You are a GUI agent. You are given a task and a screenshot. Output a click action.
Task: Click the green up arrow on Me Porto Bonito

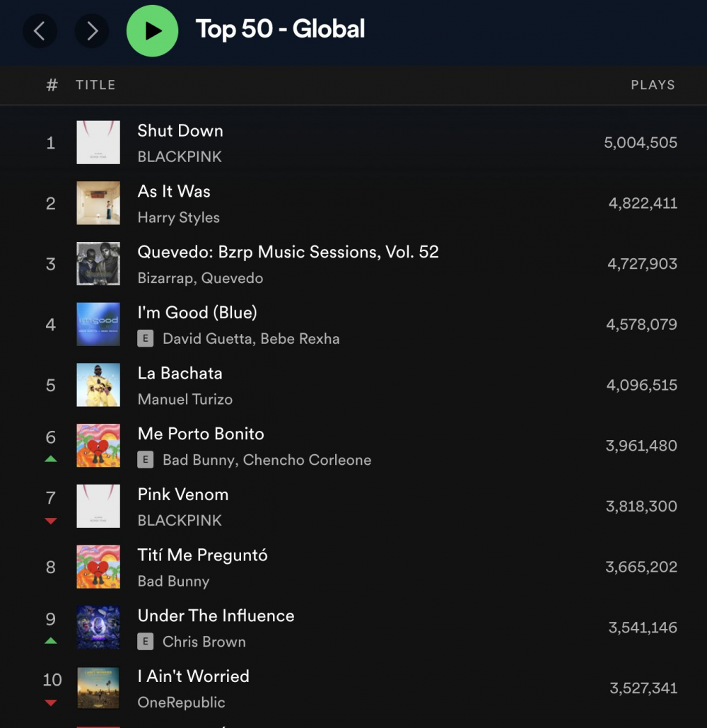[51, 459]
